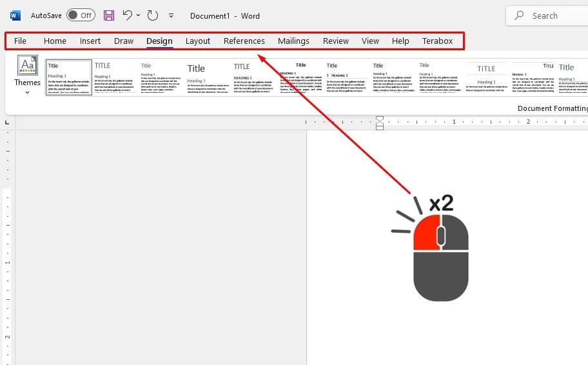Screen dimensions: 588x365
Task: Click the tab selector at ruler corner
Action: tap(8, 121)
